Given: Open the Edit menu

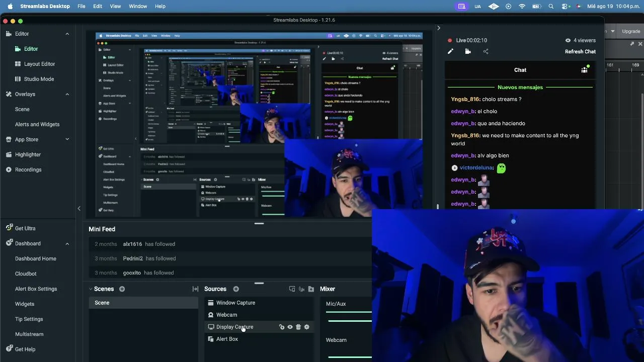Looking at the screenshot, I should [x=98, y=6].
